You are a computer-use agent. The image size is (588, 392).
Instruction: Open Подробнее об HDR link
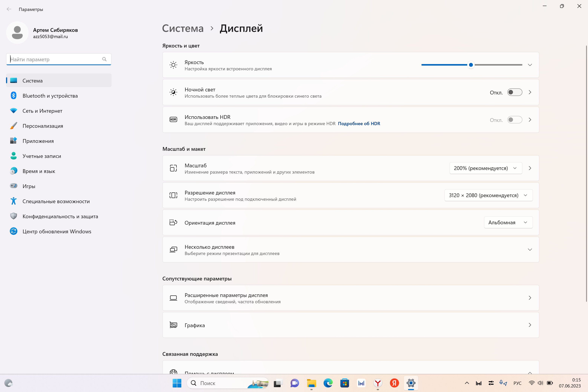point(359,123)
